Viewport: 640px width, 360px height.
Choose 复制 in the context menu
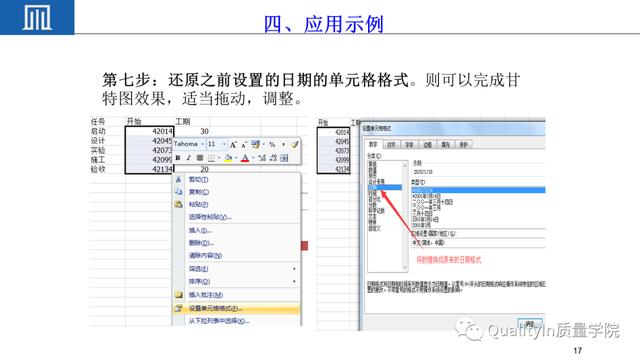click(199, 192)
